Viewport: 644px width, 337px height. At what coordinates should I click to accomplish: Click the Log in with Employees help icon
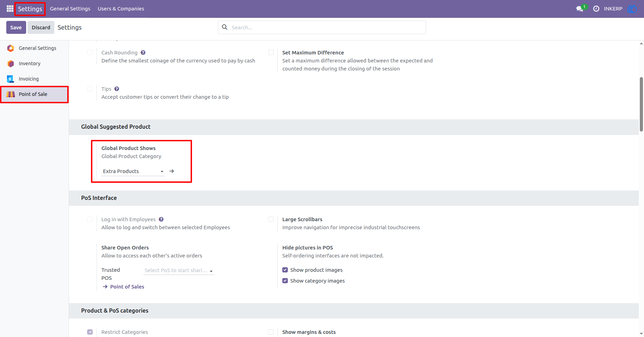(x=161, y=219)
